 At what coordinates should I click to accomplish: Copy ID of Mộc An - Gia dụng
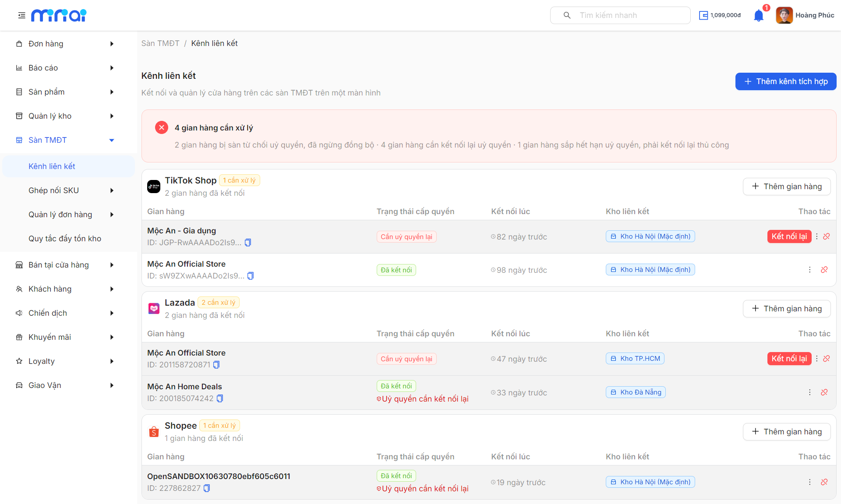click(x=248, y=243)
